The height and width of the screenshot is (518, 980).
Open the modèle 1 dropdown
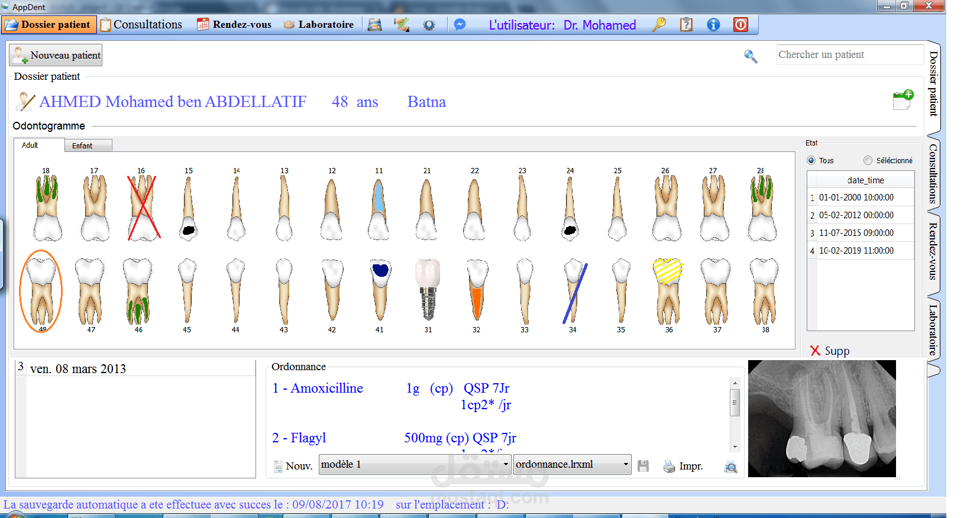tap(415, 465)
